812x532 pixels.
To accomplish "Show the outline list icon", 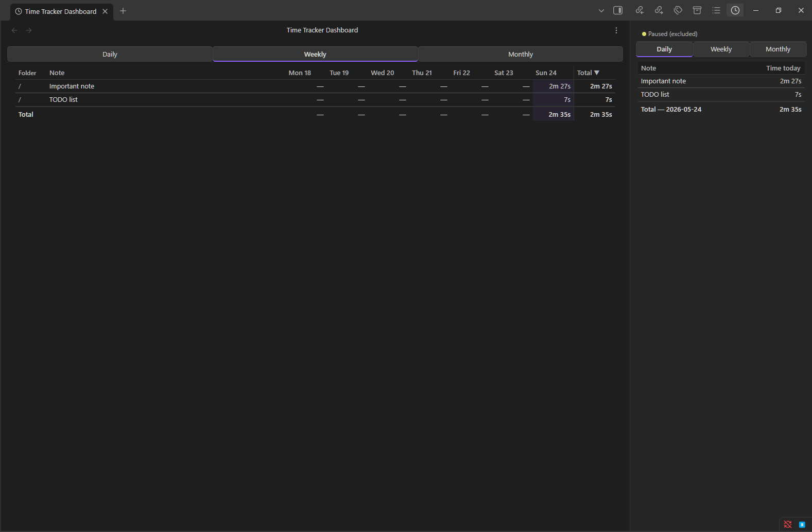I will (716, 10).
